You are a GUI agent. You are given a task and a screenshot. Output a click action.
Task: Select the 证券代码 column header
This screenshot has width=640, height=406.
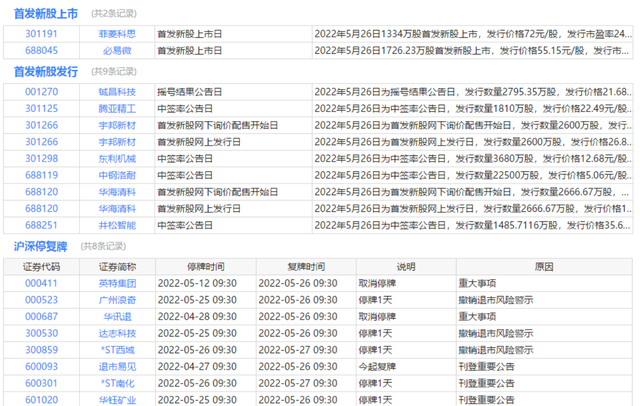(41, 267)
